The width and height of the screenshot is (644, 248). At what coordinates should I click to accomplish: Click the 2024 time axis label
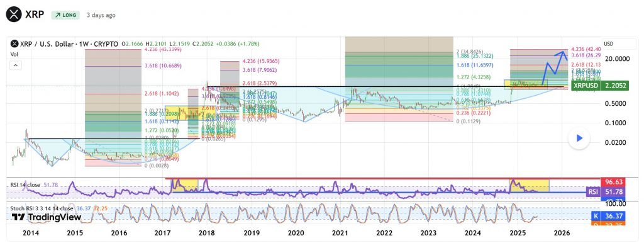tap(473, 233)
